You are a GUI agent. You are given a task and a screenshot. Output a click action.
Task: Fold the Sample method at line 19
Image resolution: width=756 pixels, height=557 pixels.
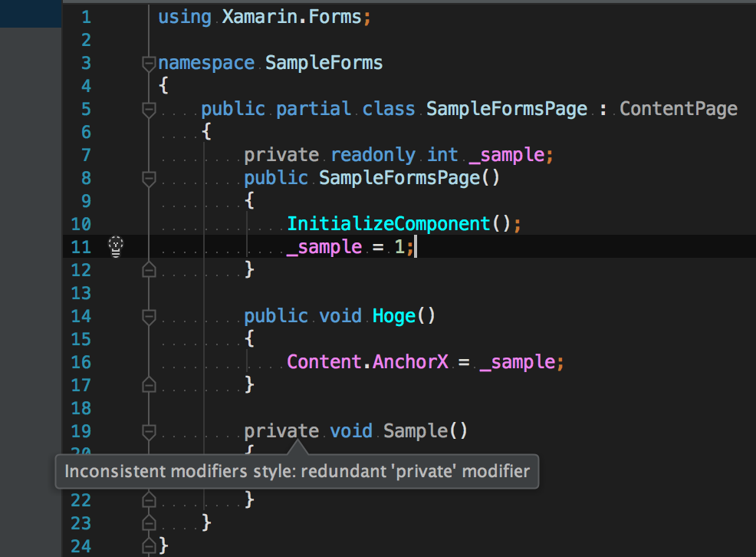[x=149, y=432]
